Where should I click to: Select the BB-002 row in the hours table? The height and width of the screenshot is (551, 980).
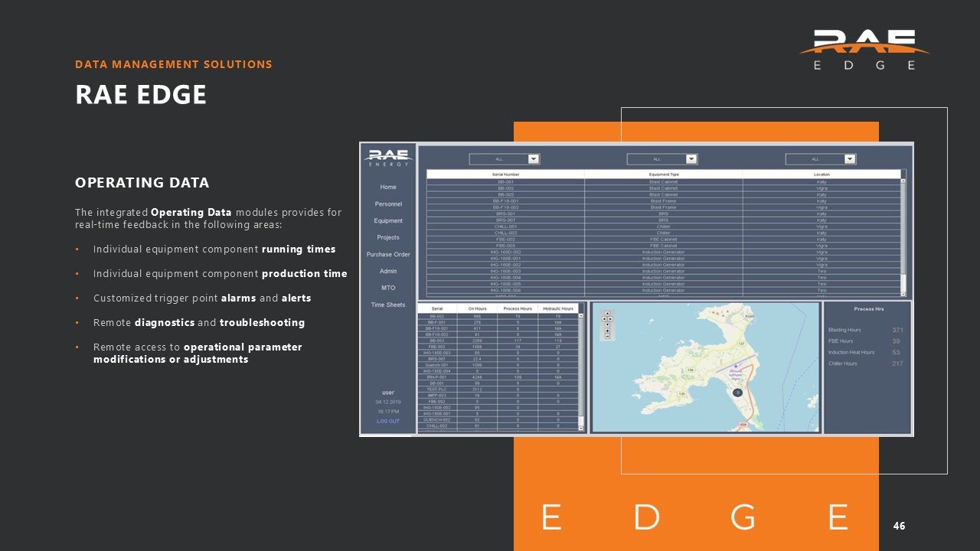click(498, 316)
